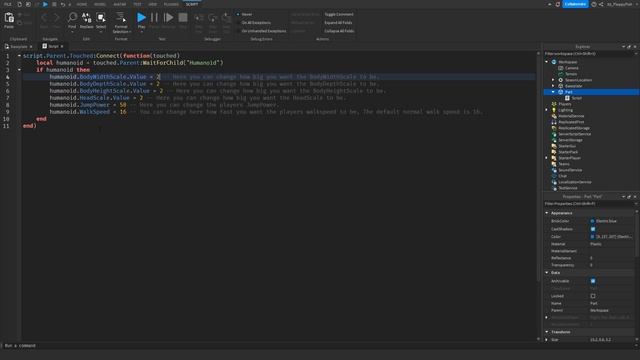Viewport: 640px width, 360px height.
Task: Click the Step Out debugger icon
Action: click(x=226, y=18)
